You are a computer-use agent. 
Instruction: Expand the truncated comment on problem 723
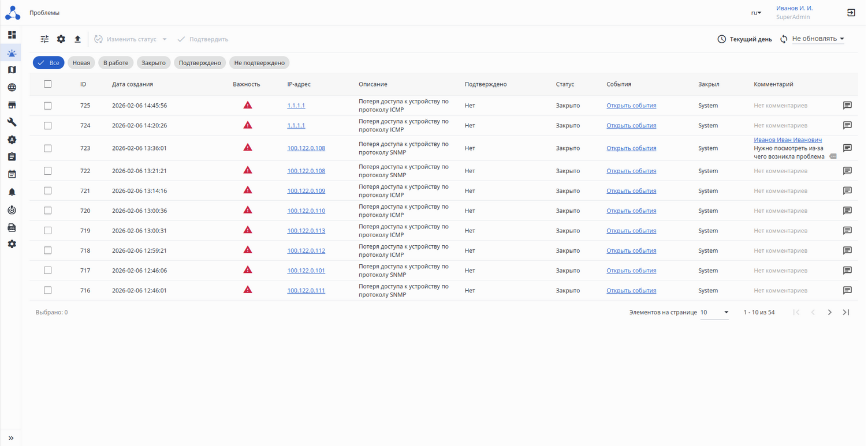(x=833, y=156)
